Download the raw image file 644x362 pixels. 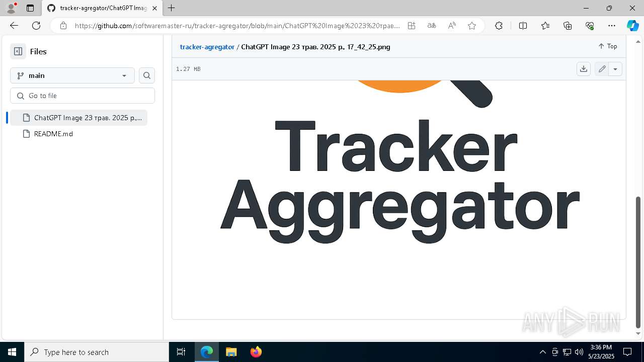click(584, 69)
